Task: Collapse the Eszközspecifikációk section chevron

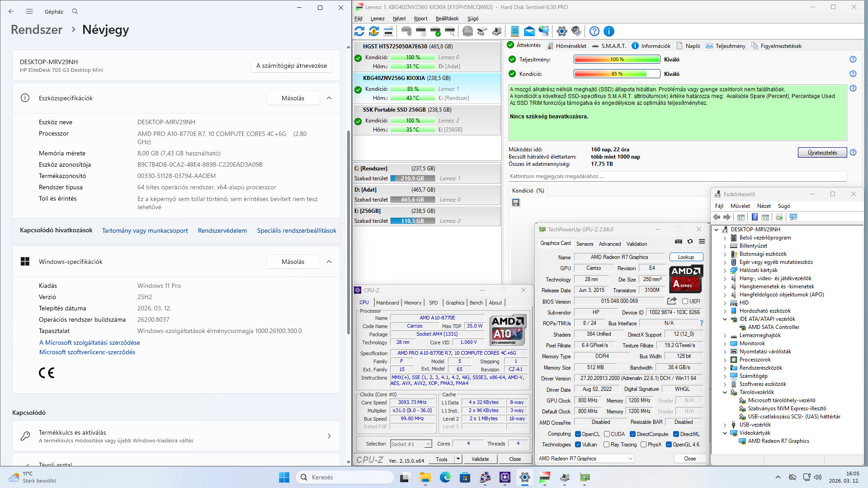Action: (329, 98)
